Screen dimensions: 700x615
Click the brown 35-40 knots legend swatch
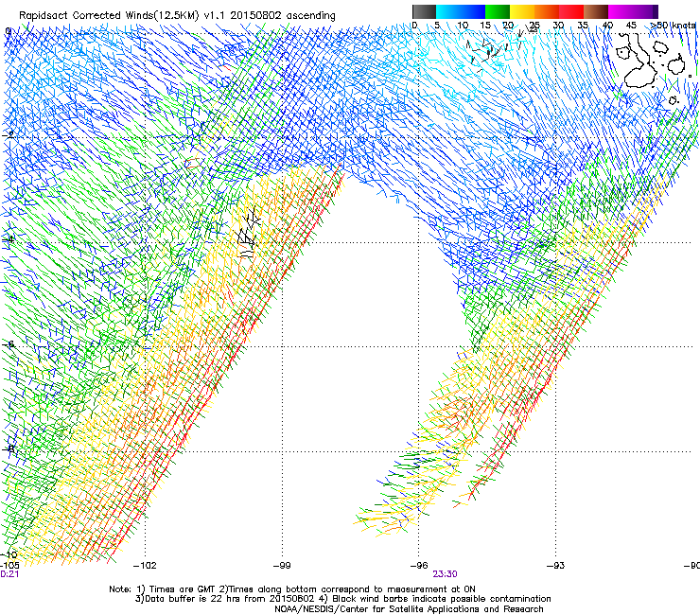(x=596, y=11)
